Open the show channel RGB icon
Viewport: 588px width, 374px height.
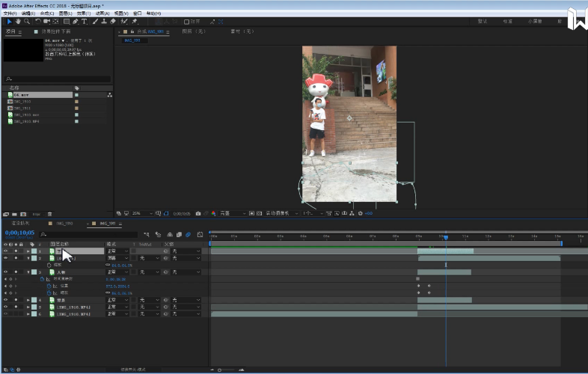coord(213,213)
